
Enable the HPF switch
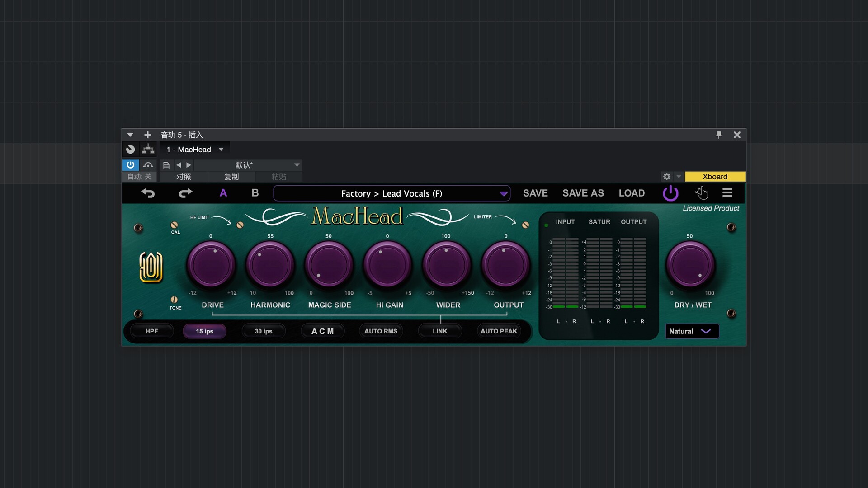tap(151, 331)
